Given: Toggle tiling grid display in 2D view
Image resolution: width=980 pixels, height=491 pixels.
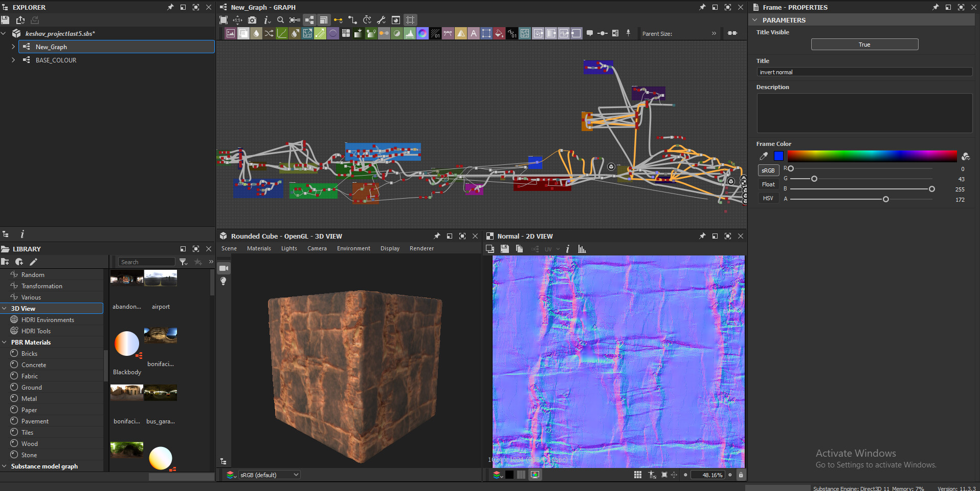Looking at the screenshot, I should [x=637, y=475].
